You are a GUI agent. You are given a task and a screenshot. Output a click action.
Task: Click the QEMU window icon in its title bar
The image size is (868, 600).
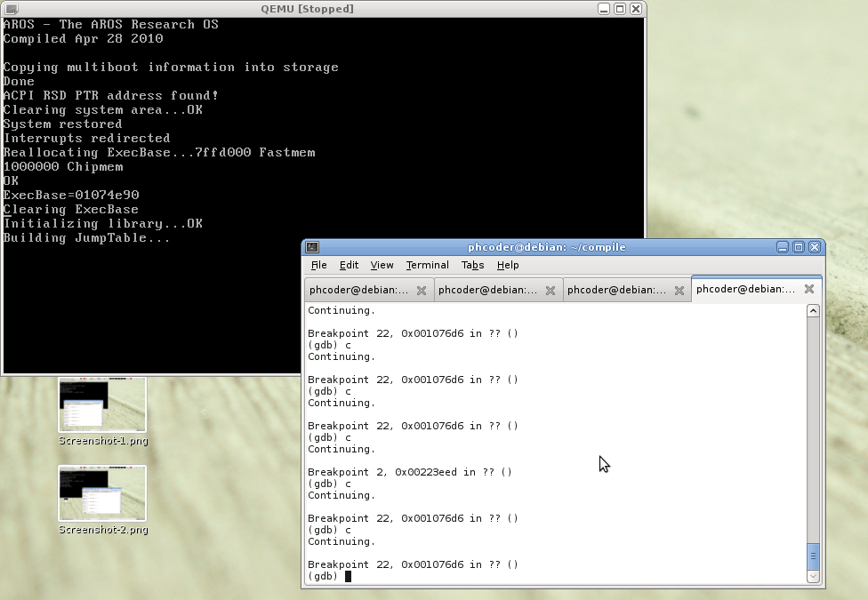11,8
